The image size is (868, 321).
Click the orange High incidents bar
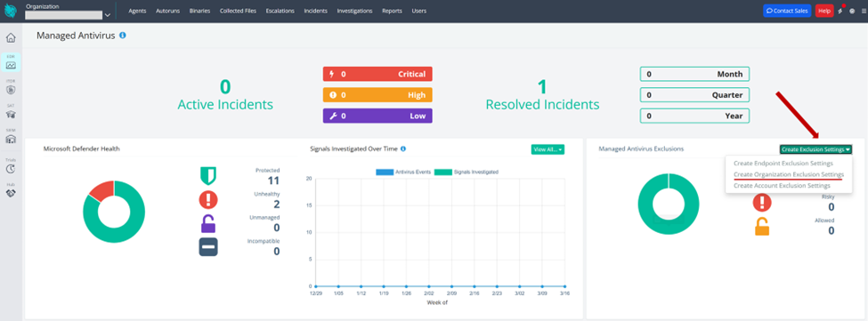[377, 95]
